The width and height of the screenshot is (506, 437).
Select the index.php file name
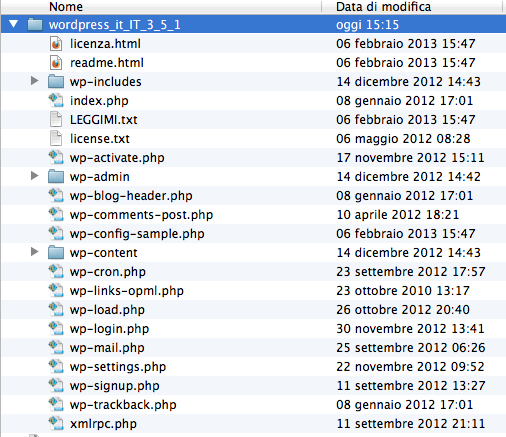pos(99,101)
